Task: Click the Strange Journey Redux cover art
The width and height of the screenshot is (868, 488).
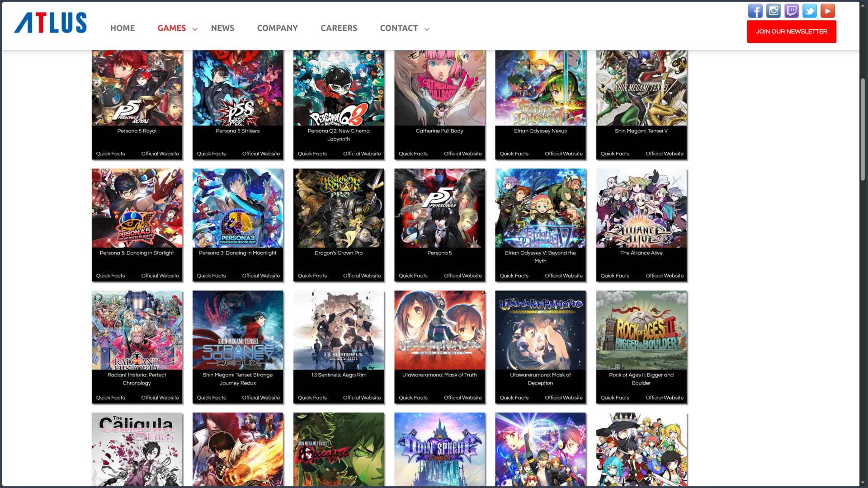Action: click(x=238, y=330)
